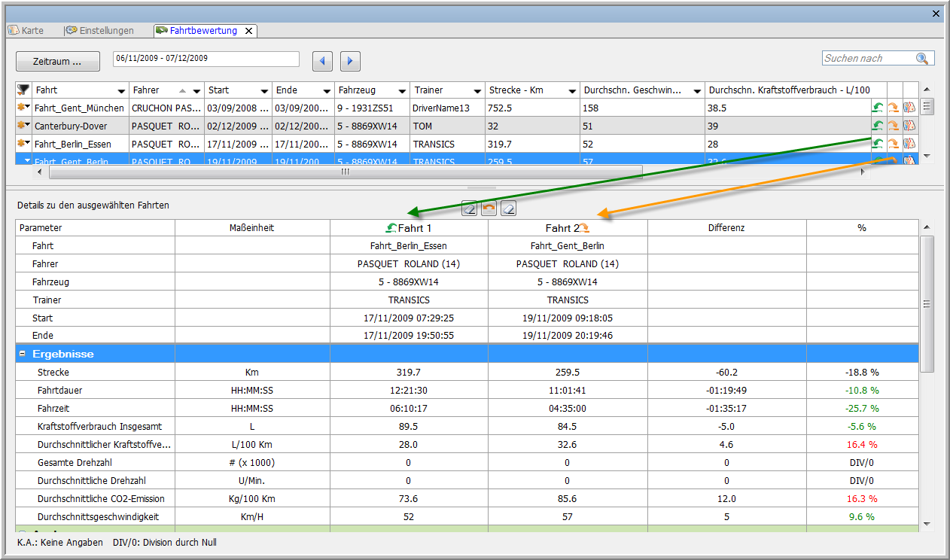950x560 pixels.
Task: Click the 16.4 % red percentage value
Action: point(862,444)
